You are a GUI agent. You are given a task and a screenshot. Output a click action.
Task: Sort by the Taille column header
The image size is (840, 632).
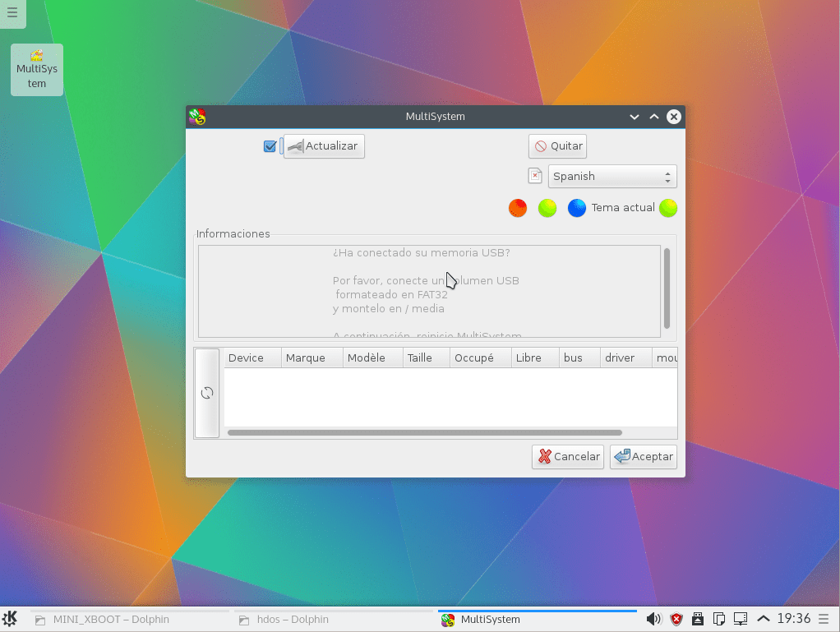tap(427, 358)
